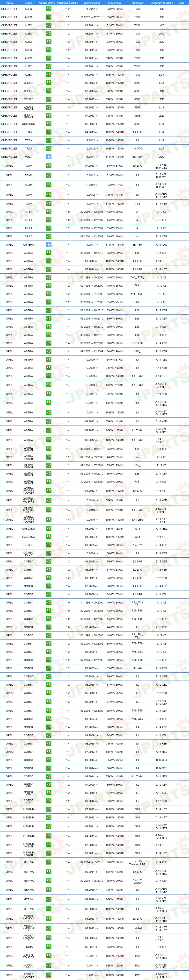189x980 pixels.
Task: Click fuel icon in Agila Z 10 XE row
Action: [48, 212]
